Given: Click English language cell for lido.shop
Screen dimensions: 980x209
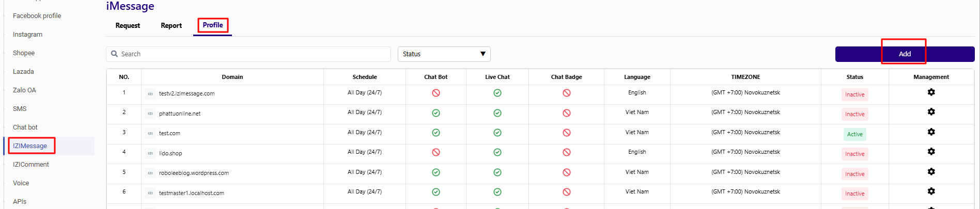Looking at the screenshot, I should point(637,152).
